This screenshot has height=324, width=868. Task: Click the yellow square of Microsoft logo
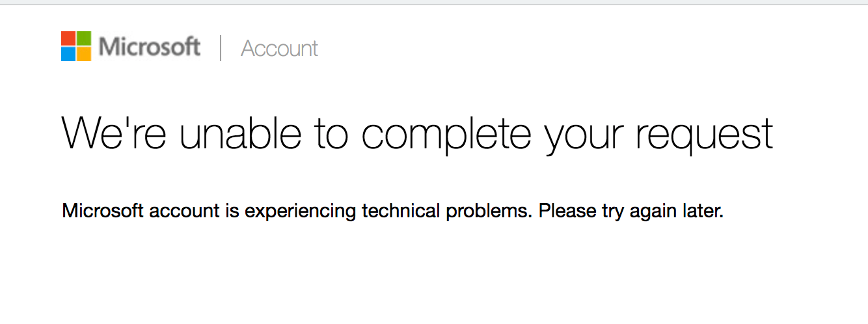84,54
